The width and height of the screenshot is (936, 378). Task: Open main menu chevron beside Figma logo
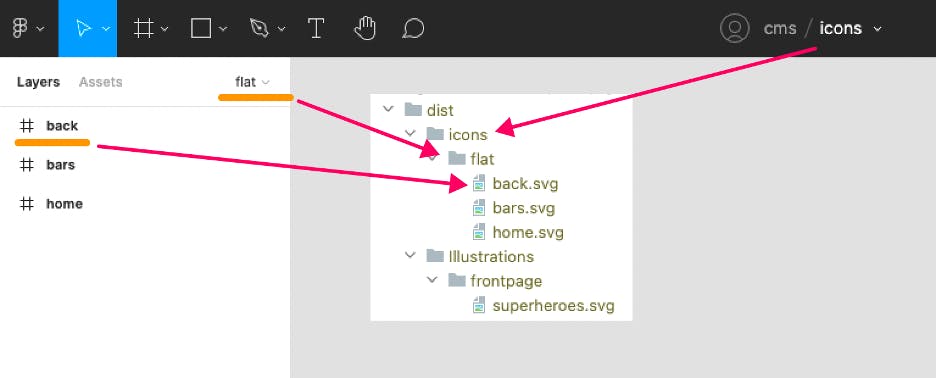[x=41, y=29]
